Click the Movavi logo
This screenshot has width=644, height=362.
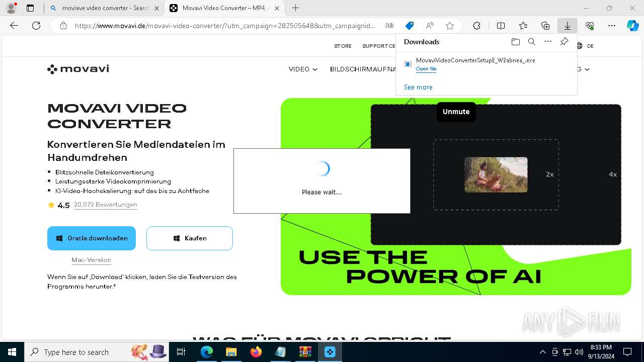pyautogui.click(x=78, y=69)
